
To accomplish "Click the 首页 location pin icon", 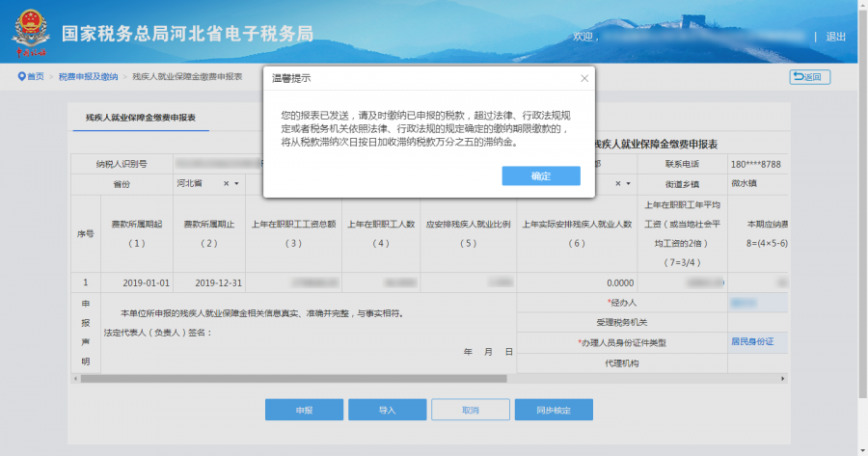I will pyautogui.click(x=21, y=76).
